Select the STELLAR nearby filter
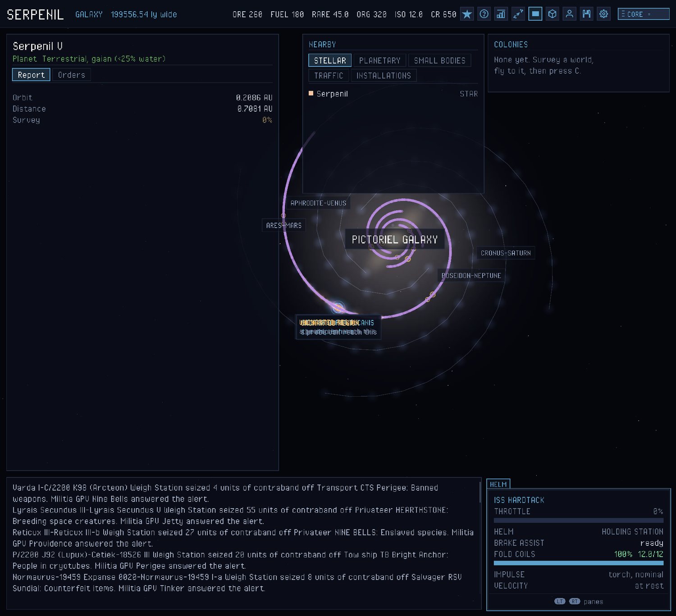 [x=330, y=60]
